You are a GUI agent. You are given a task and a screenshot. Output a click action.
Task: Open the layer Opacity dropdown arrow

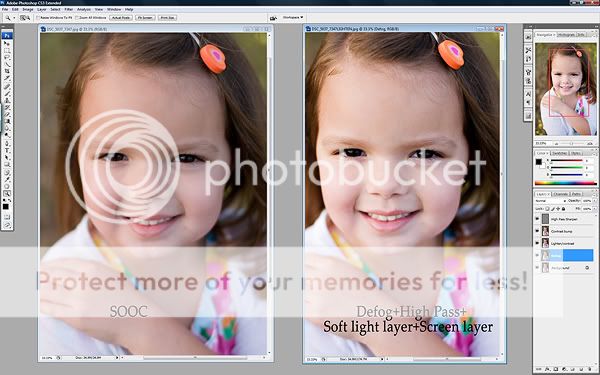(x=594, y=201)
